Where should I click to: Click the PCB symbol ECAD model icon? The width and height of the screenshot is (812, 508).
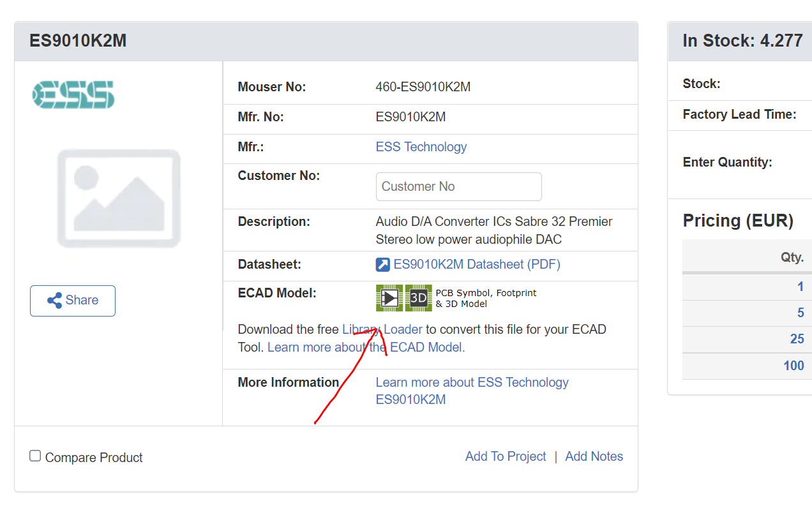389,298
